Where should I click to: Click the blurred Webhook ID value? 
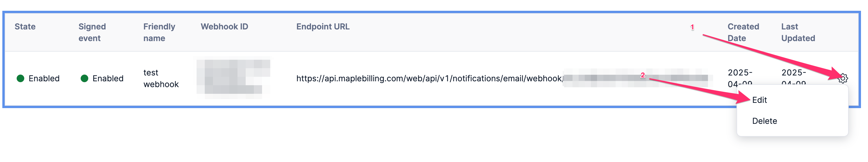233,79
